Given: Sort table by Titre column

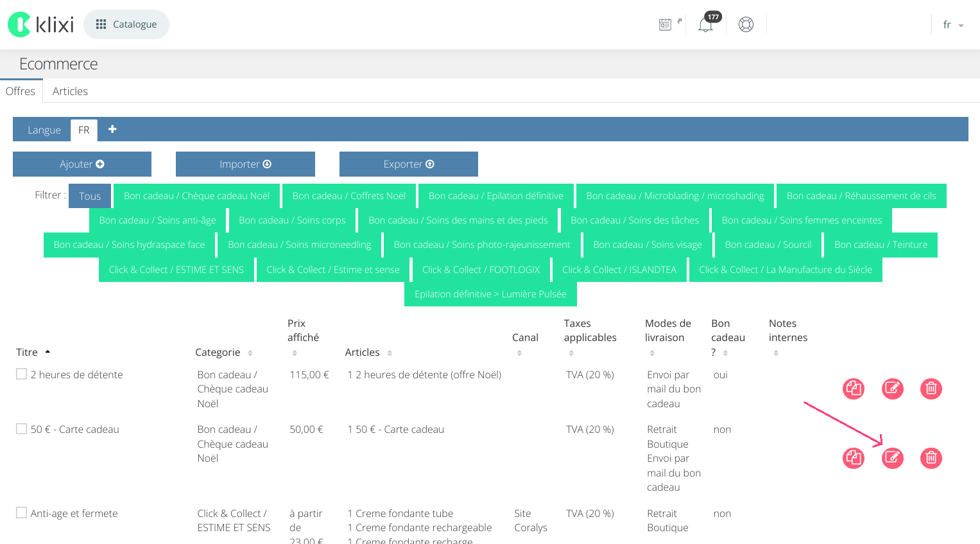Looking at the screenshot, I should tap(33, 352).
